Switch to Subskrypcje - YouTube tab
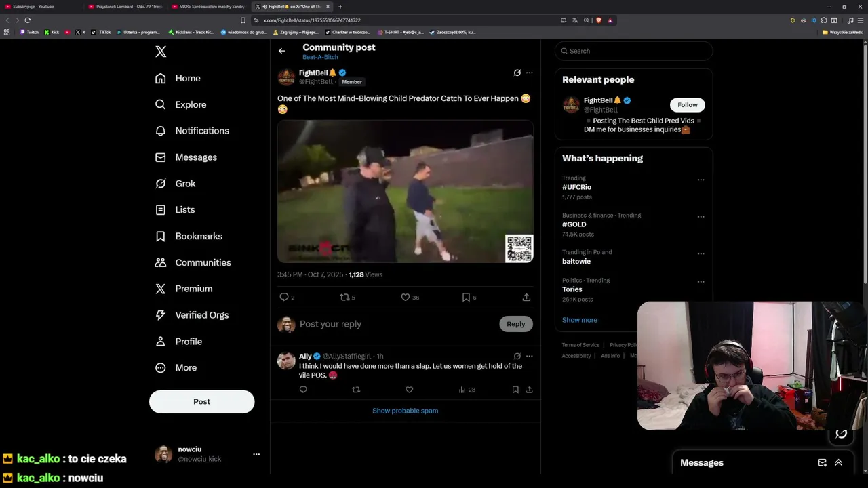868x488 pixels. (41, 7)
